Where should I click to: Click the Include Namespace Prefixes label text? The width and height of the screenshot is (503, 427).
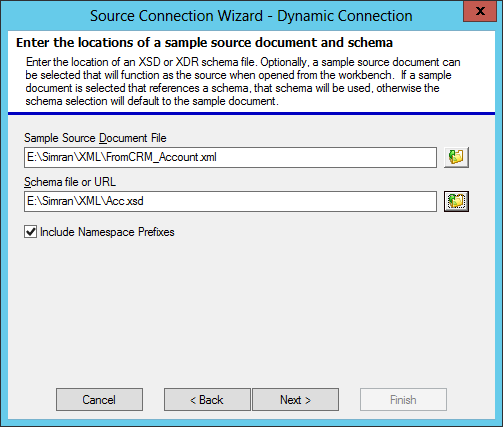pos(107,232)
